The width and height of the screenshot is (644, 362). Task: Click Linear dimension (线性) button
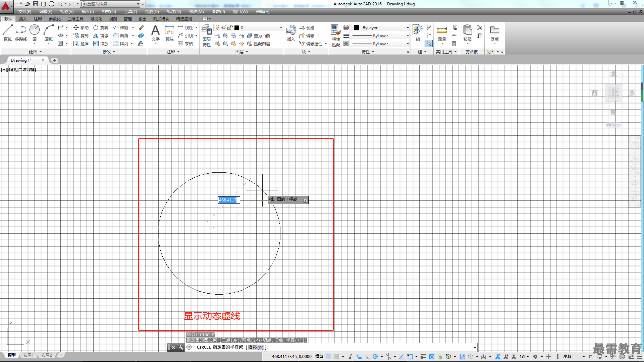[x=185, y=27]
